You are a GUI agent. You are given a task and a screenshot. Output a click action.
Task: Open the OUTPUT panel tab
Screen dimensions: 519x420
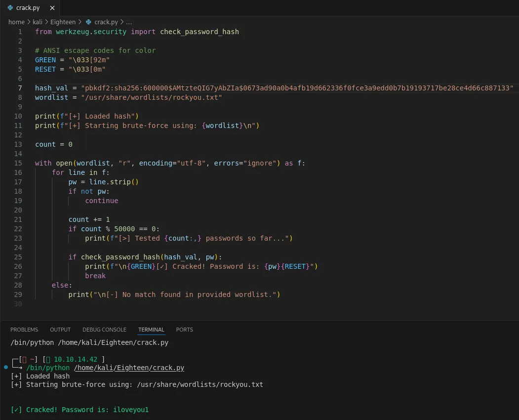pyautogui.click(x=60, y=330)
